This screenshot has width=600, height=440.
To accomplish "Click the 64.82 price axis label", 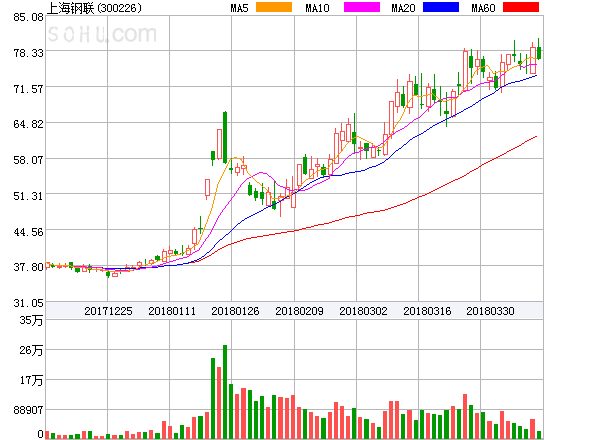I will point(28,124).
